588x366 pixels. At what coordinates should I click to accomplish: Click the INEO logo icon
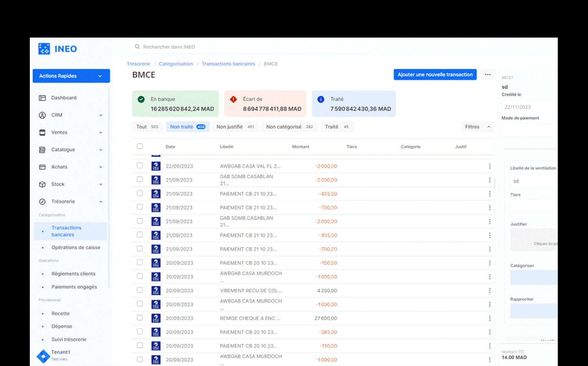click(44, 49)
